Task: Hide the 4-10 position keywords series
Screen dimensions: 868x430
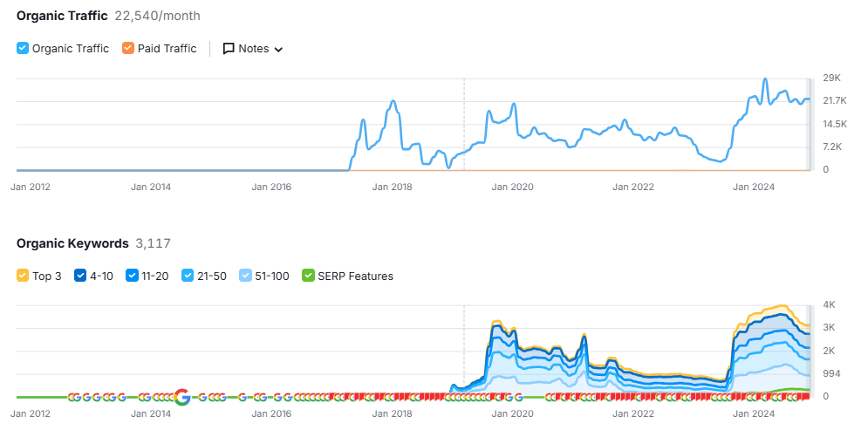Action: tap(81, 276)
